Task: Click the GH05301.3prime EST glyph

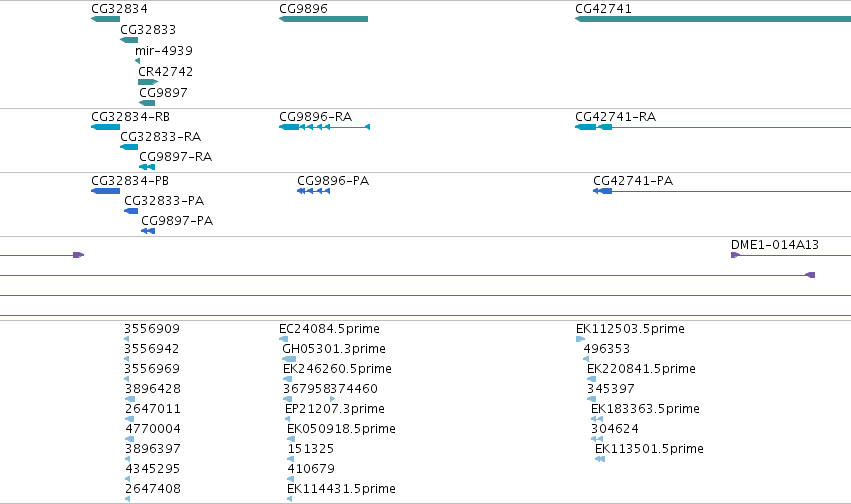Action: pos(289,359)
